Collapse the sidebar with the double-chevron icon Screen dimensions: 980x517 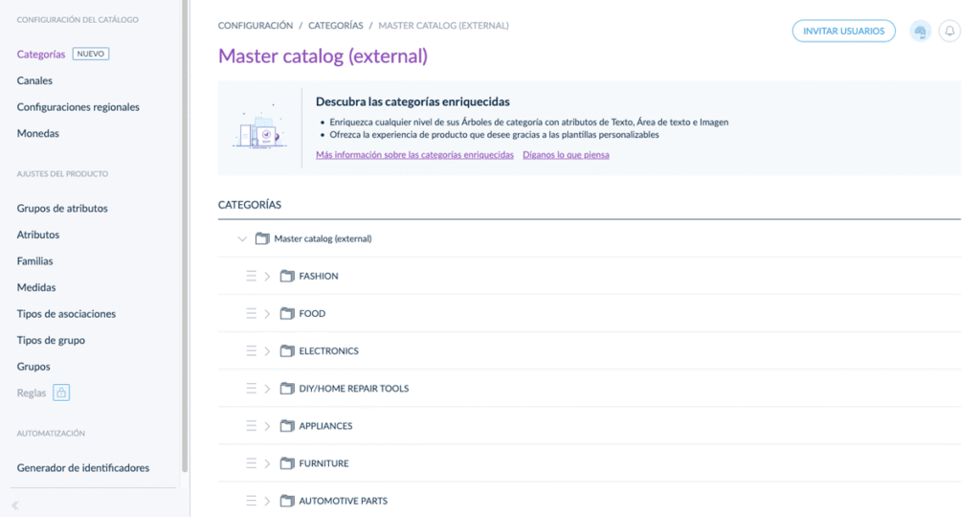tap(15, 506)
